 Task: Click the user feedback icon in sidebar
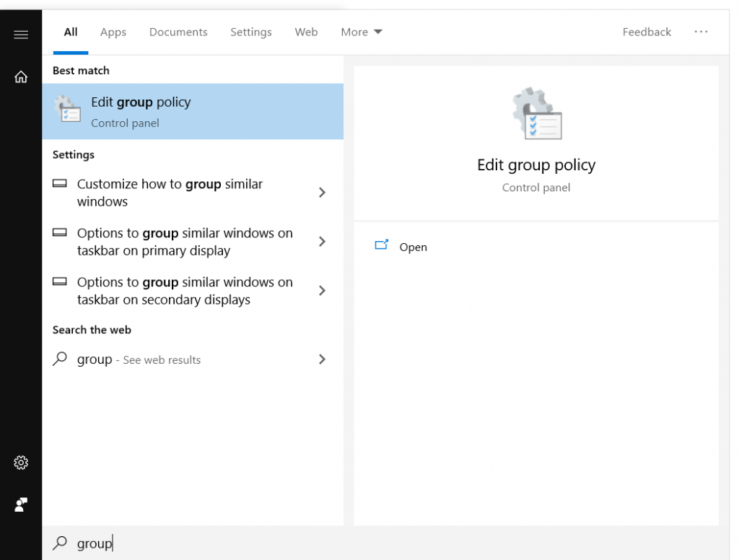click(21, 504)
